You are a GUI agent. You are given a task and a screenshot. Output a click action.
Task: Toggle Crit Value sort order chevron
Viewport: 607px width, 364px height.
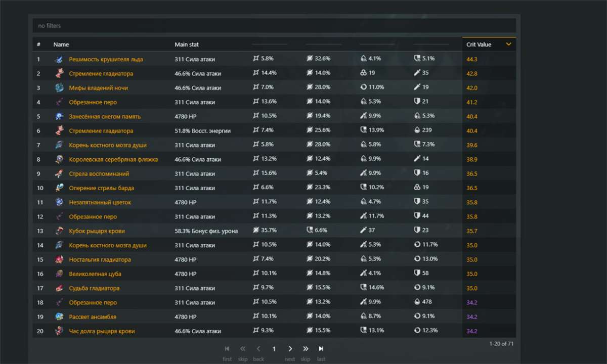pyautogui.click(x=508, y=44)
